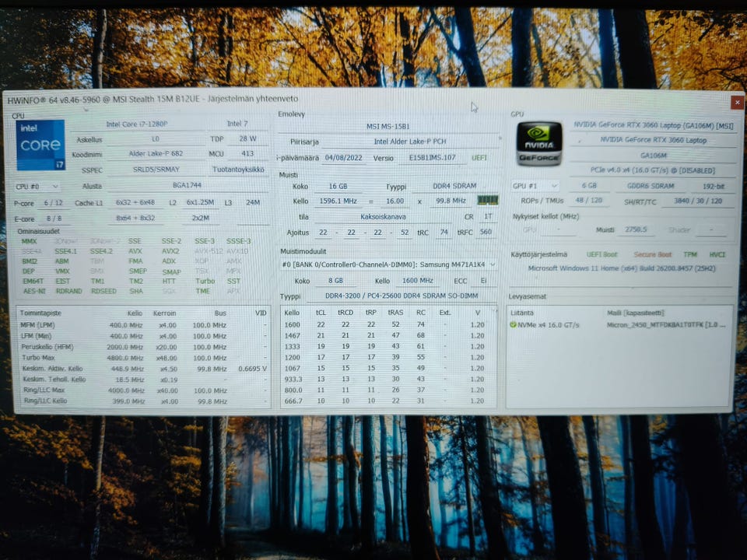Click the green memory module icon

pyautogui.click(x=487, y=200)
